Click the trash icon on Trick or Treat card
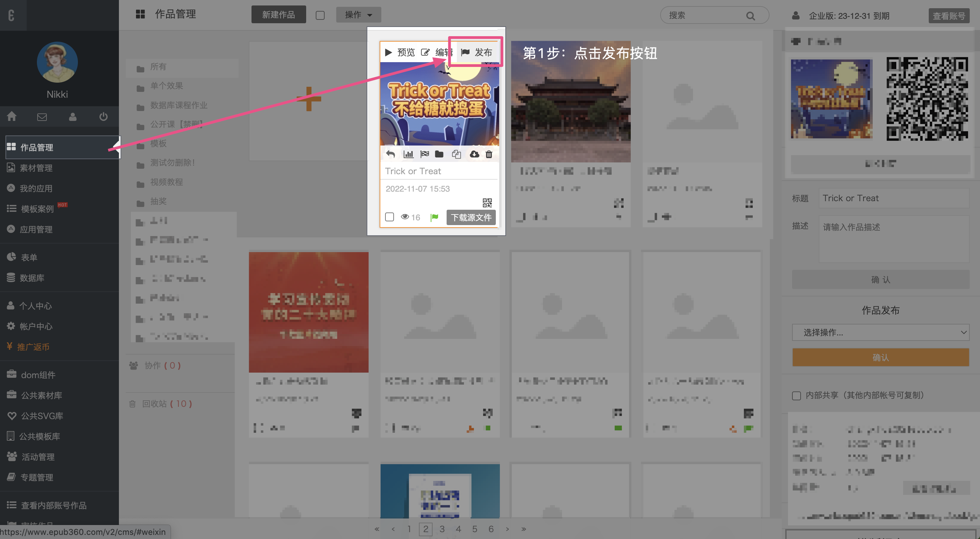This screenshot has width=980, height=539. (x=489, y=154)
